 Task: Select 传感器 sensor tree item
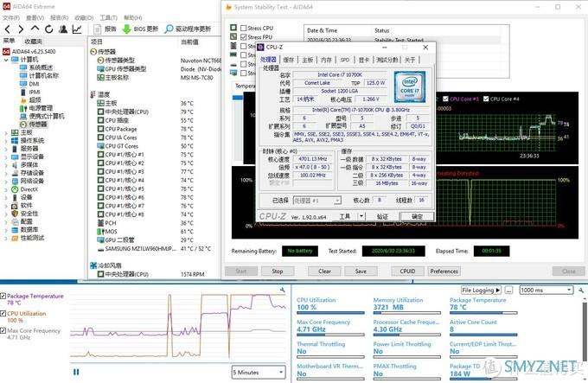[x=34, y=124]
